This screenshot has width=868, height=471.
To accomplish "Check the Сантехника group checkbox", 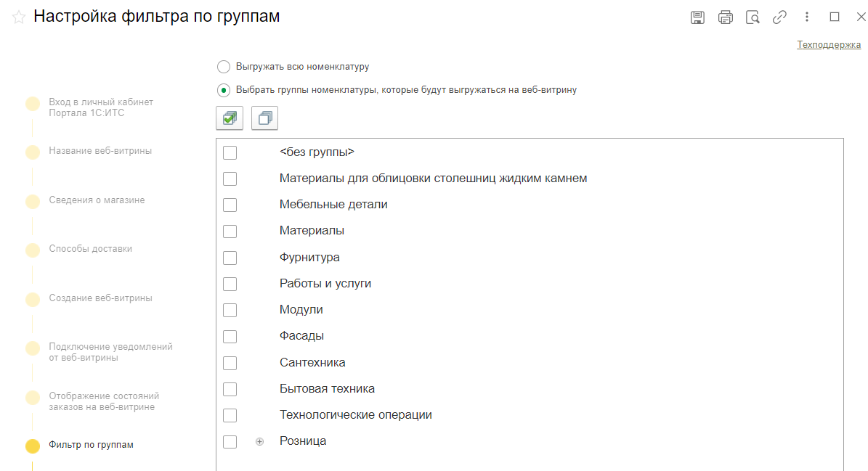I will click(230, 363).
